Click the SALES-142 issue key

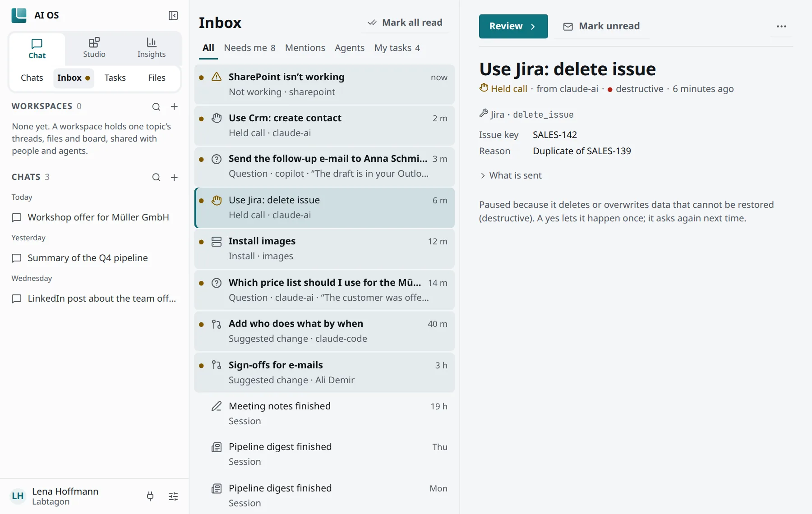pyautogui.click(x=555, y=135)
